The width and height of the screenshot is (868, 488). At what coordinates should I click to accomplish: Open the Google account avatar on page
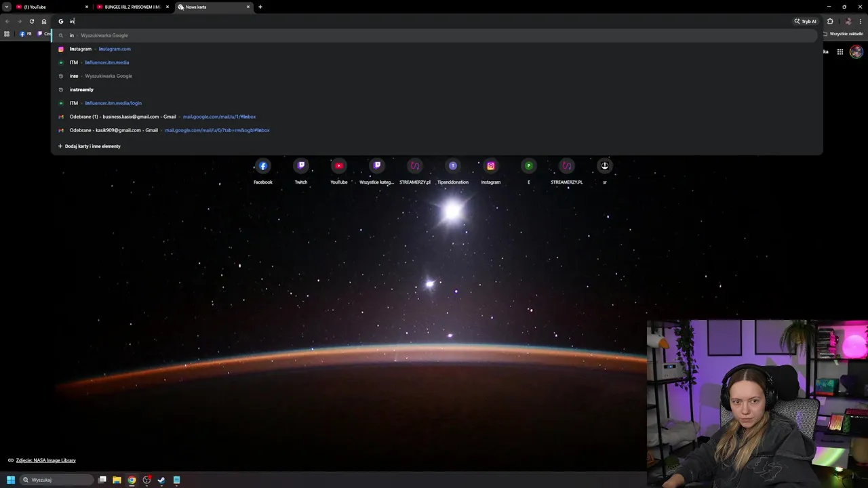[856, 52]
